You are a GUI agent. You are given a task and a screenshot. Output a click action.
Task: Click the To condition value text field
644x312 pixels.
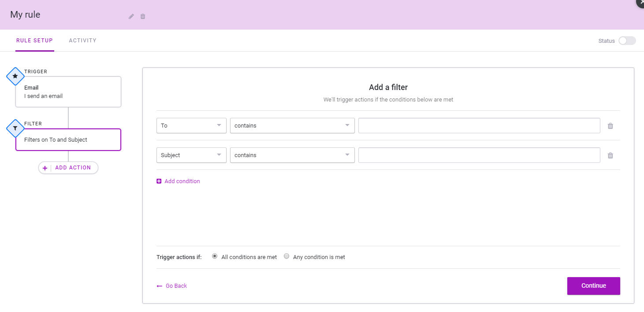tap(479, 126)
